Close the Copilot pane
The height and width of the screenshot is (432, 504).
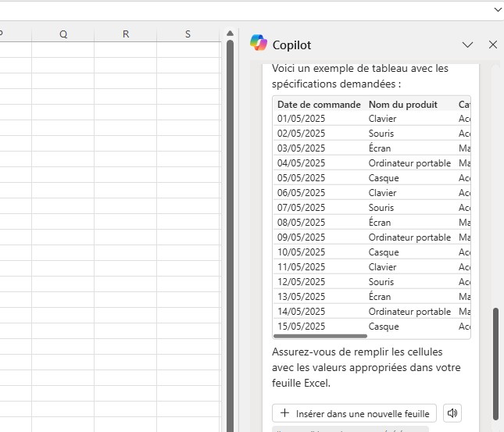click(492, 45)
